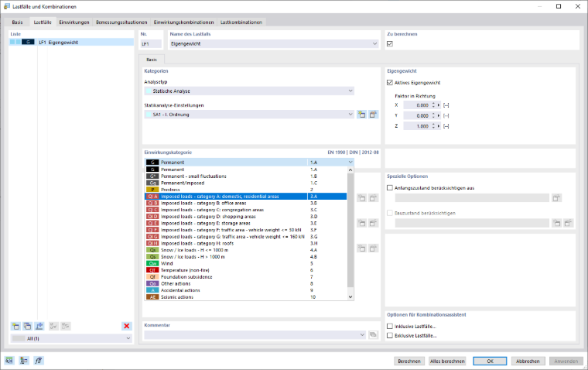The height and width of the screenshot is (370, 588).
Task: Open the Analysetyp dropdown
Action: tap(350, 91)
